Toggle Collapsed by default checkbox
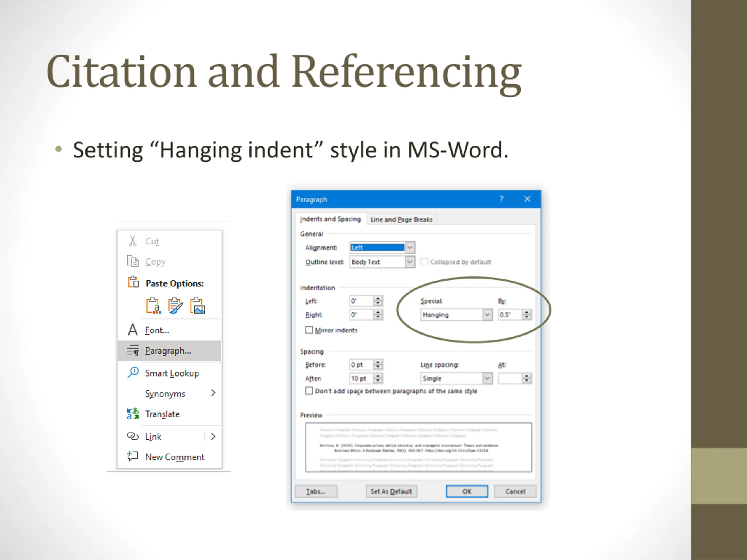The width and height of the screenshot is (747, 560). 425,262
